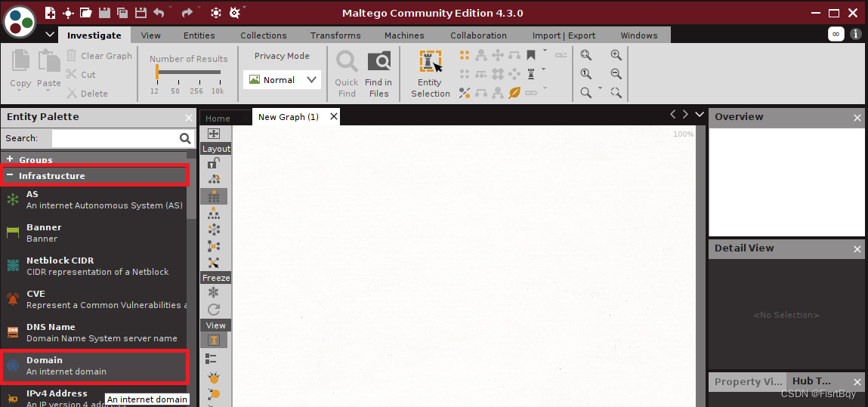Click the fit-to-screen arrows icon above Layout

(x=213, y=134)
